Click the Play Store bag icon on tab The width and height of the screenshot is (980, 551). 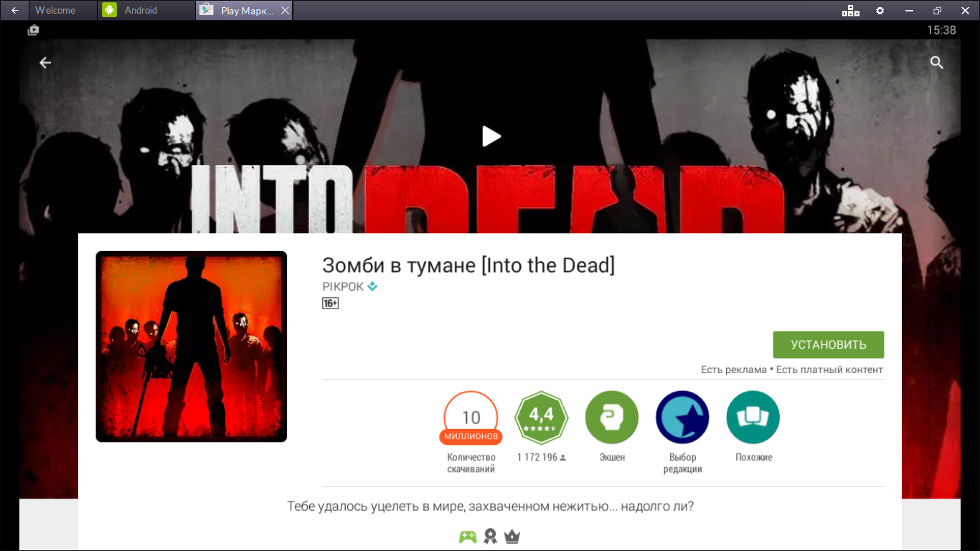tap(207, 10)
